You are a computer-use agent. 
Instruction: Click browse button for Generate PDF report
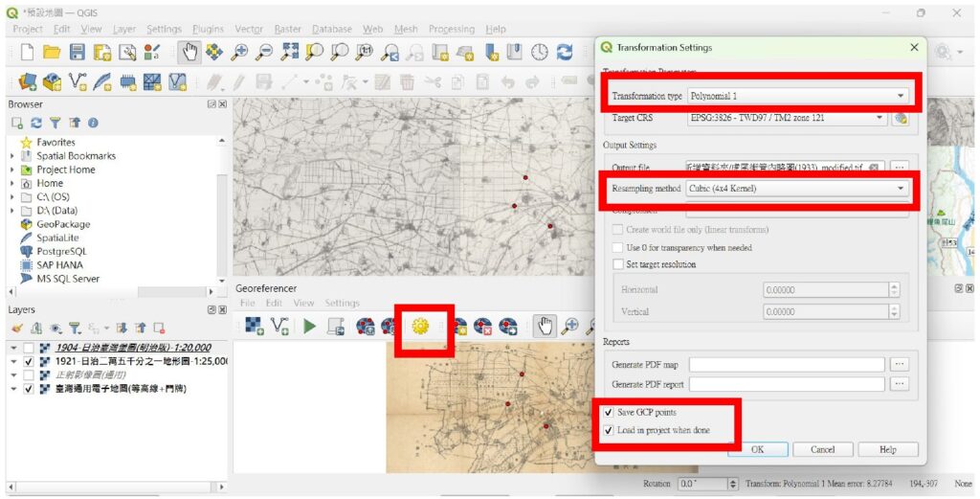(899, 384)
